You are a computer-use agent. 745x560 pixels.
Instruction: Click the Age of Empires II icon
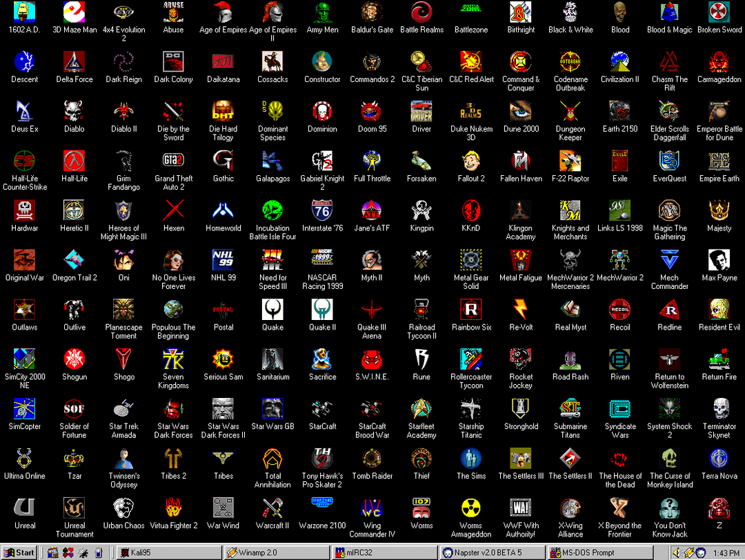click(x=272, y=12)
